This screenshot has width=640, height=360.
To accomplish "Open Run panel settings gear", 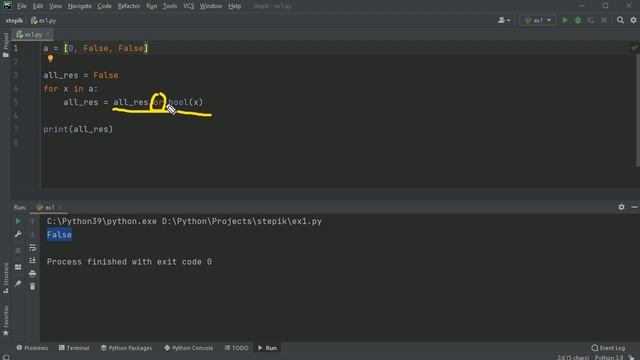I will click(621, 207).
